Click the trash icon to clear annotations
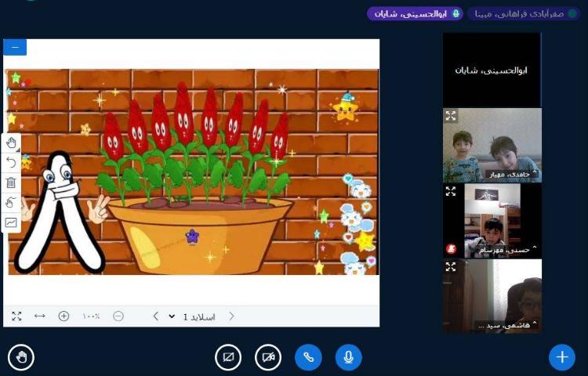588x376 pixels. [11, 183]
